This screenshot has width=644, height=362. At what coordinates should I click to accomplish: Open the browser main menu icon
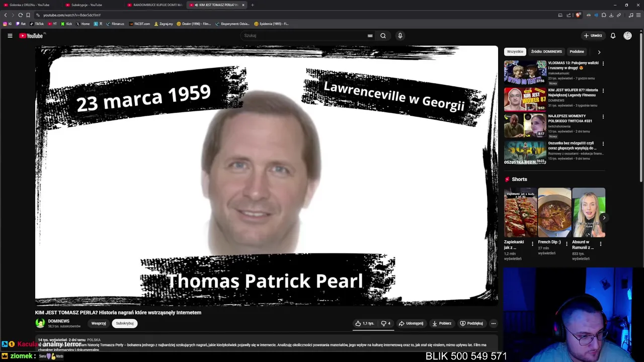tap(638, 15)
